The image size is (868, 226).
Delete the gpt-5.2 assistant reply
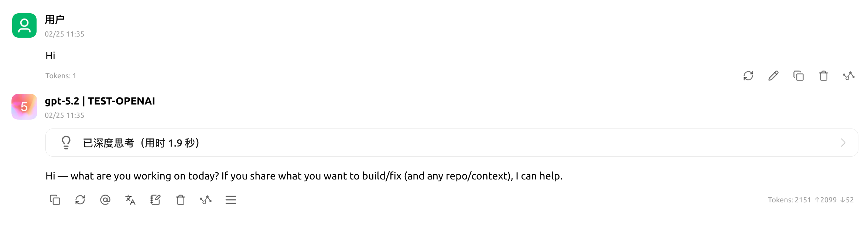coord(181,200)
